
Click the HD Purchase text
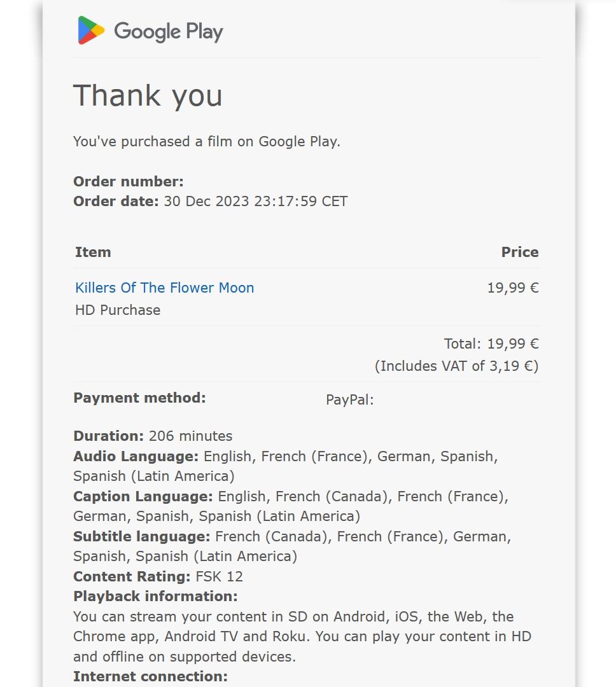(x=118, y=310)
